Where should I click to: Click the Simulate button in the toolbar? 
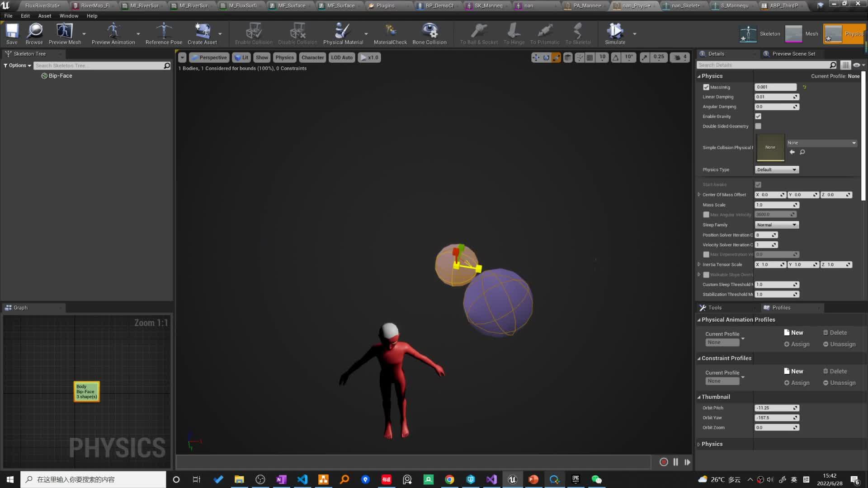click(x=615, y=33)
